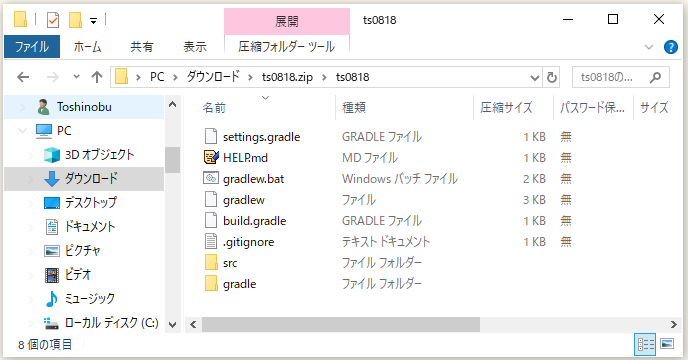Expand the ribbon with the chevron
Viewport: 688px width, 360px height.
[x=649, y=47]
